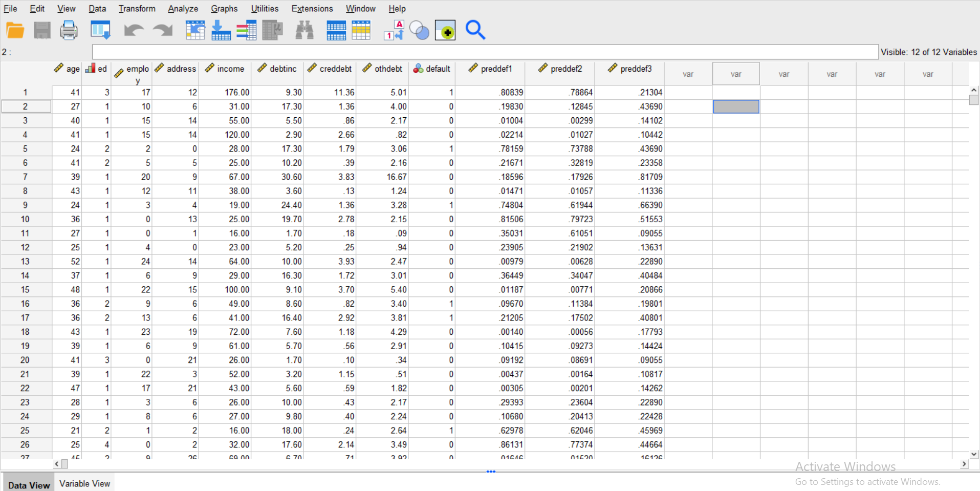Click the Redo arrow icon

pos(163,30)
